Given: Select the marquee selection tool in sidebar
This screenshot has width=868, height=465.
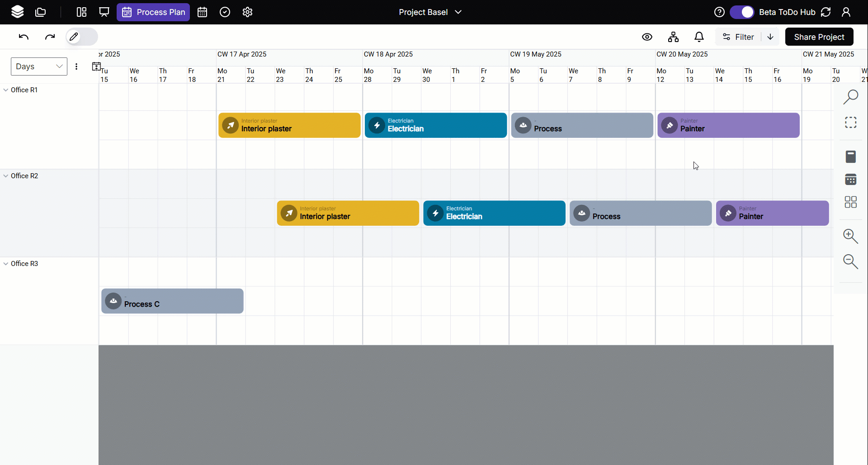Looking at the screenshot, I should click(851, 122).
